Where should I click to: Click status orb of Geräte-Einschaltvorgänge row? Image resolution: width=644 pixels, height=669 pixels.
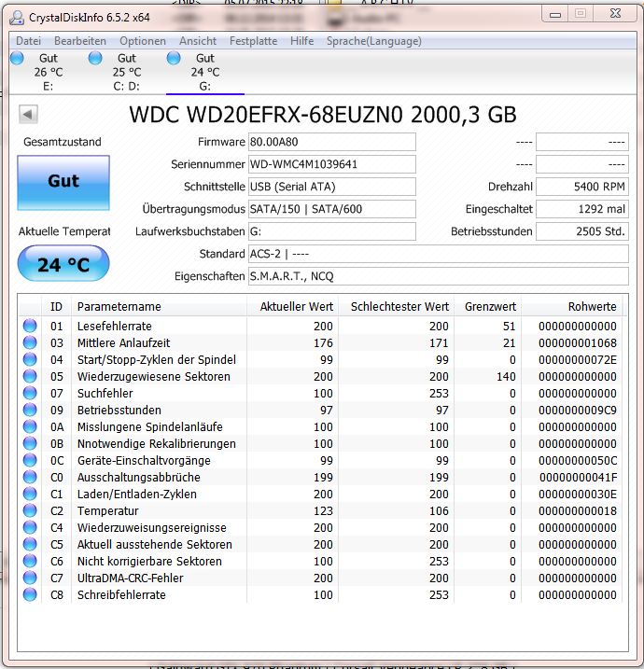point(30,460)
